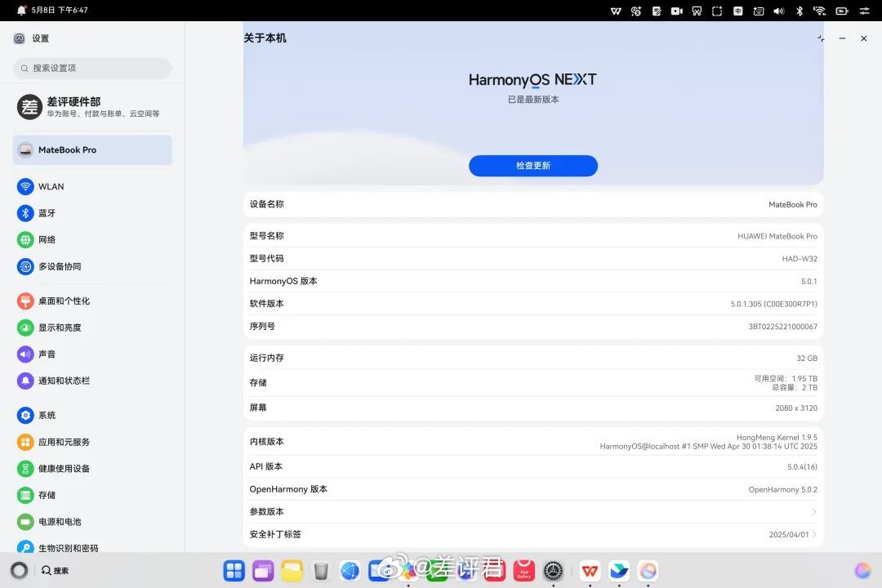Image resolution: width=882 pixels, height=588 pixels.
Task: Open the 差评硬件部 account page
Action: tap(93, 107)
